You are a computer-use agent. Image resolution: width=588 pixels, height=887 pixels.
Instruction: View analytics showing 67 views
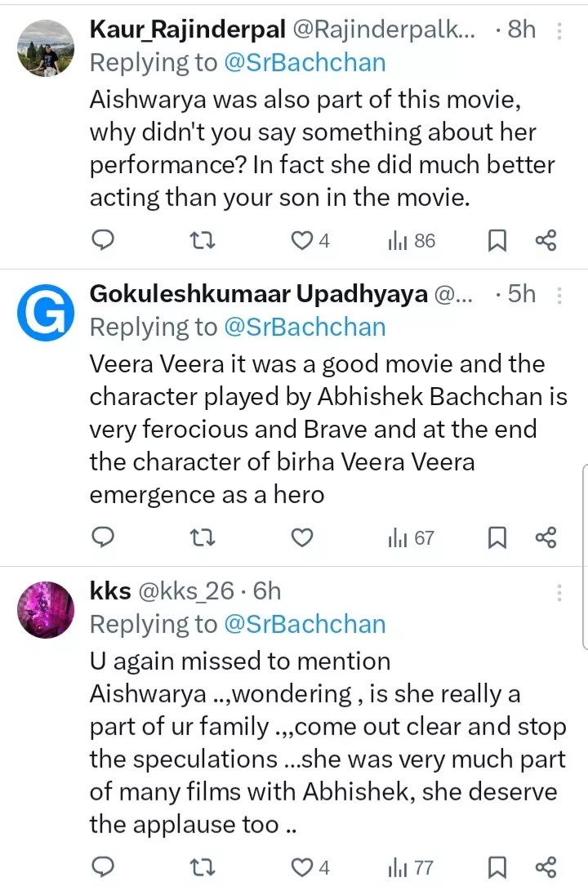(412, 537)
